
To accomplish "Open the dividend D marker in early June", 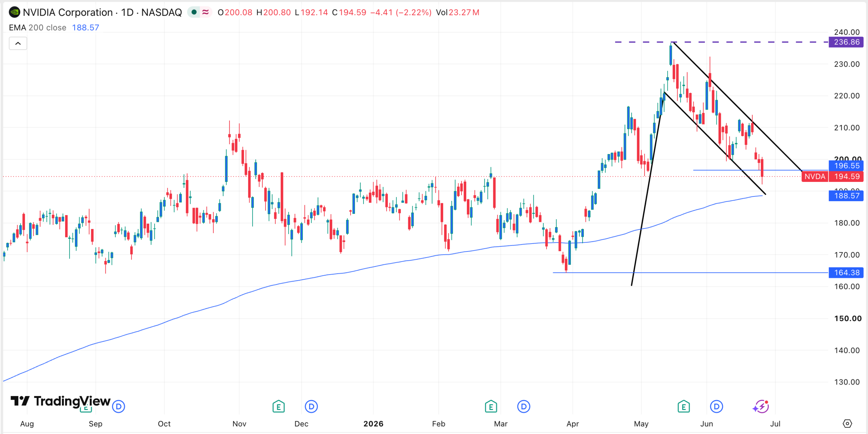I will coord(716,406).
